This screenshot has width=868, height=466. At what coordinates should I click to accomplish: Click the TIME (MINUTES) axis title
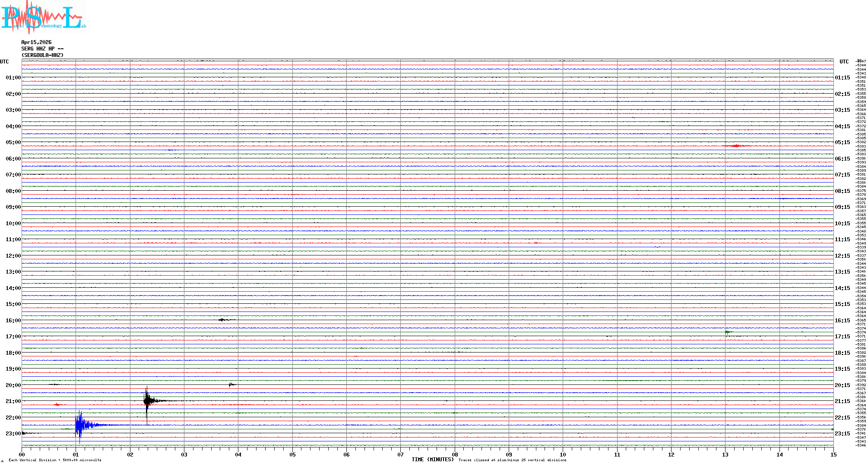pos(432,460)
